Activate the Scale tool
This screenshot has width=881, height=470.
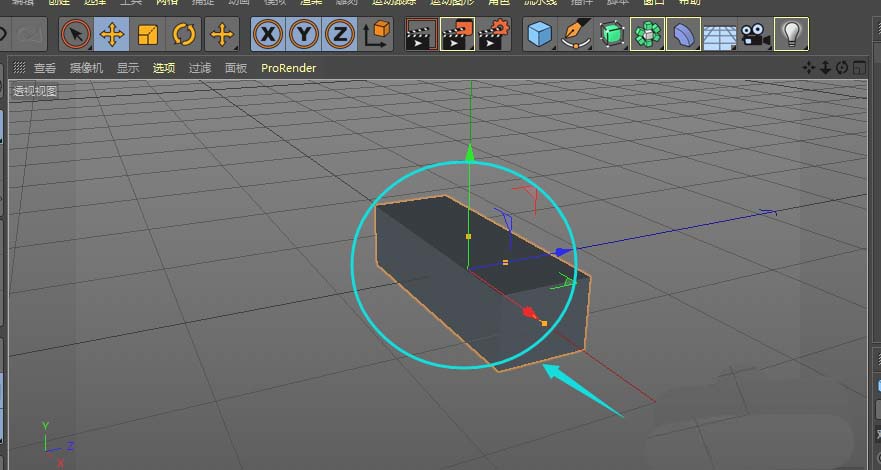148,34
